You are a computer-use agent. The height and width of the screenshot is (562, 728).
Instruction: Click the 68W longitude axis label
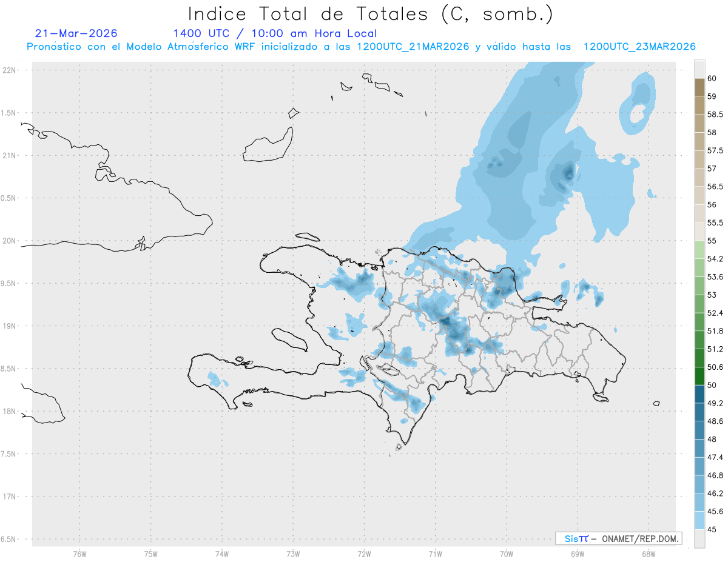tap(649, 554)
